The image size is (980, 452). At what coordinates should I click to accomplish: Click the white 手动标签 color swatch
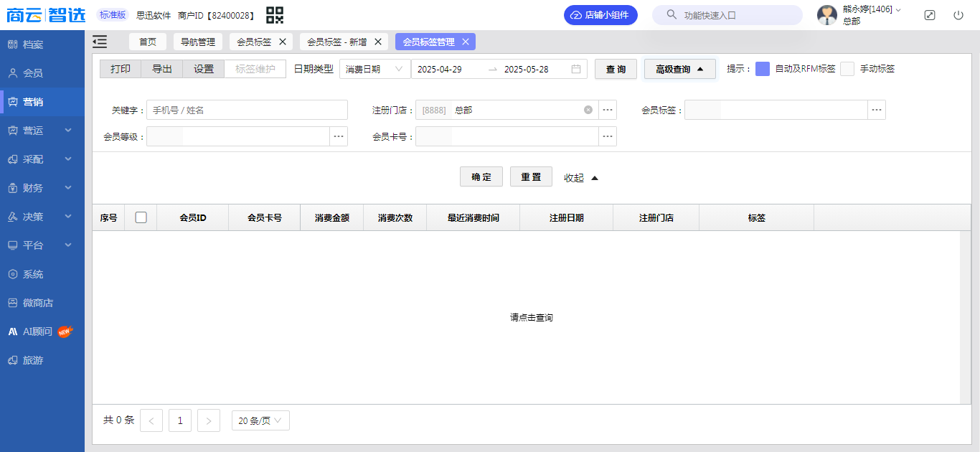pos(848,69)
